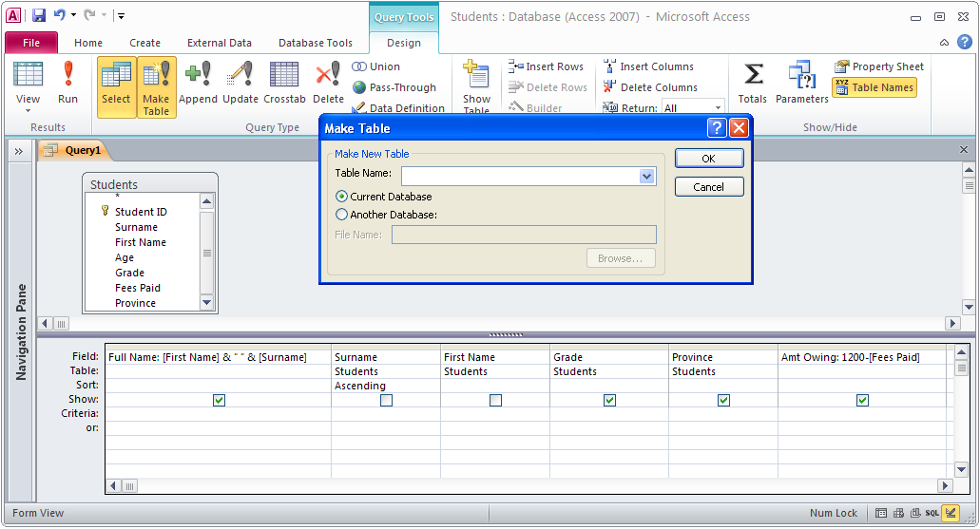Switch to SQL view in status bar
980x529 pixels.
tap(932, 514)
